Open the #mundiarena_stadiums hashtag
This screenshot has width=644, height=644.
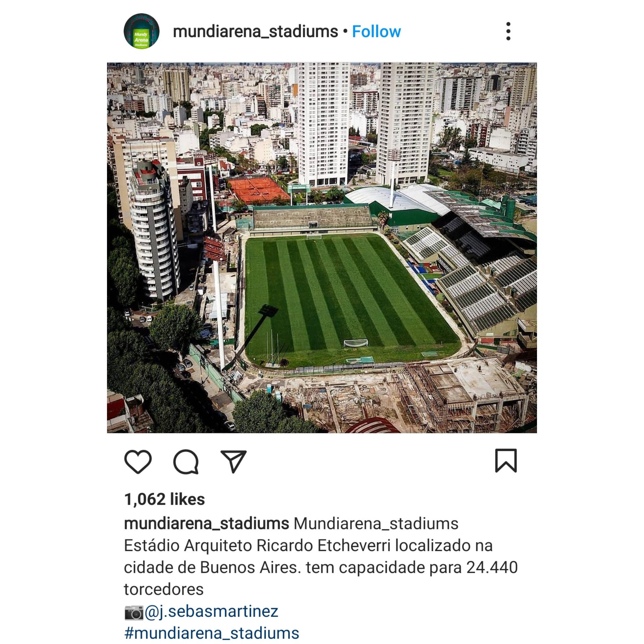(x=211, y=633)
